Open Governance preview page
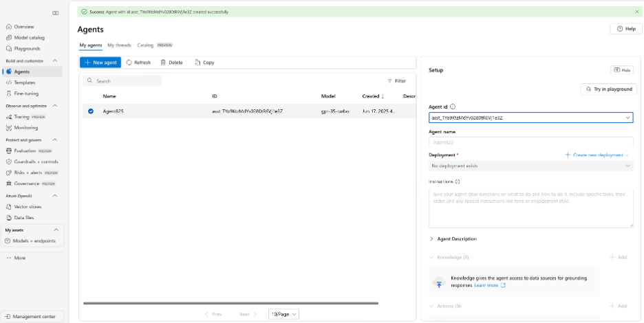Viewport: 644px width, 323px height. (x=30, y=183)
